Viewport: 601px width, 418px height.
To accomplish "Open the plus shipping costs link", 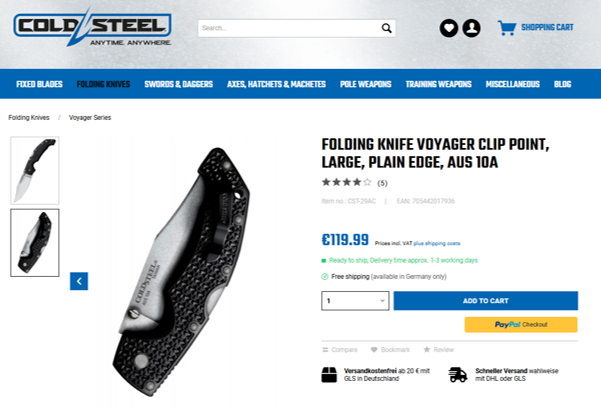I will [x=437, y=243].
